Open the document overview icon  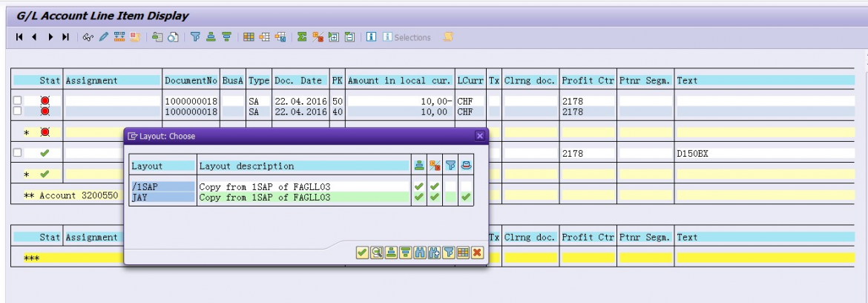(x=174, y=37)
